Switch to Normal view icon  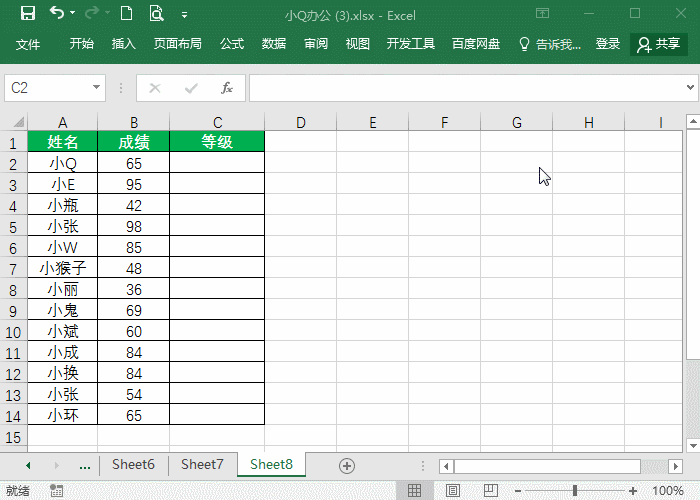pyautogui.click(x=414, y=491)
